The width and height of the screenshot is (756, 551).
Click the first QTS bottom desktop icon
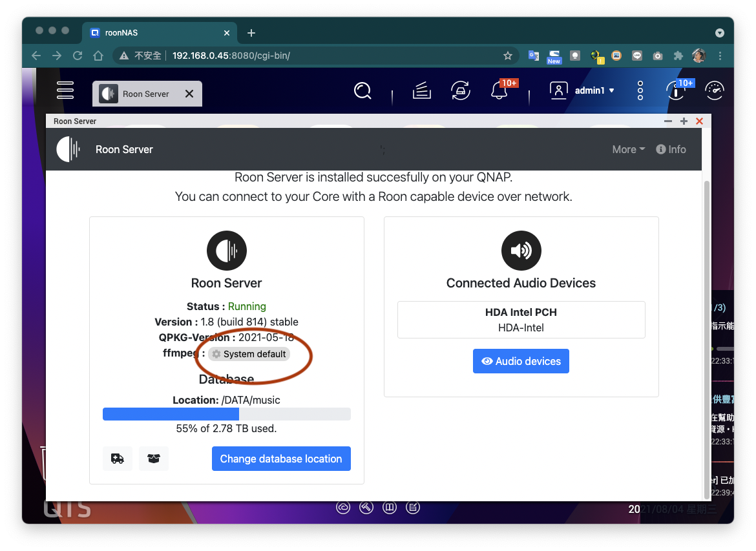tap(343, 507)
